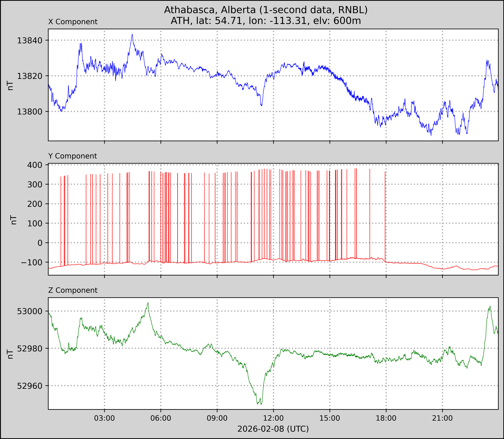Click the blue X peak near 04:30
The width and height of the screenshot is (504, 439).
click(132, 35)
